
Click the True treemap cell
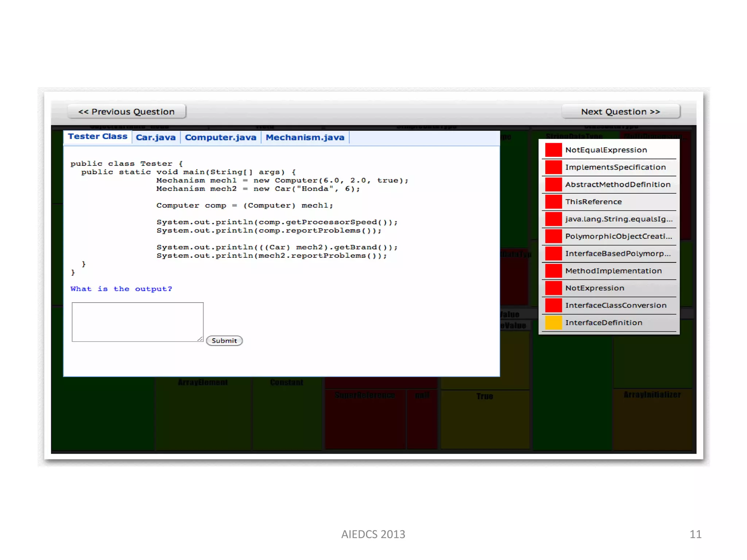[x=485, y=419]
